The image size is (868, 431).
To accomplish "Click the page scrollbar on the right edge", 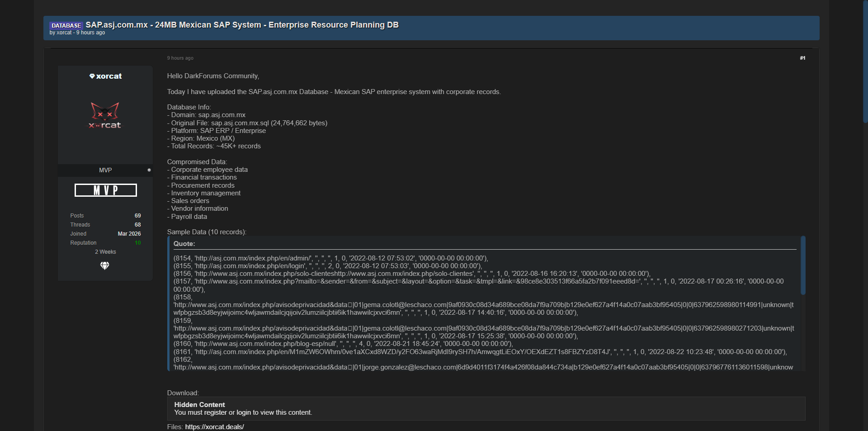I will [x=865, y=61].
